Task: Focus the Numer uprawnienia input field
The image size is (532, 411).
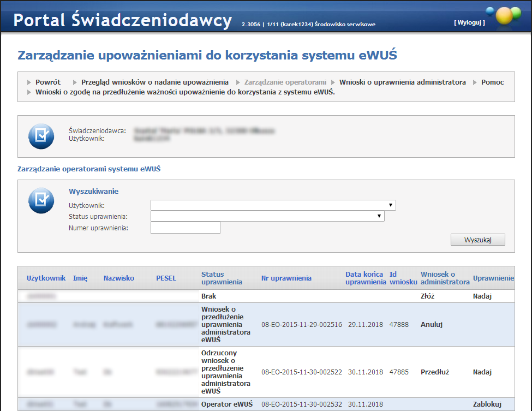Action: click(185, 228)
